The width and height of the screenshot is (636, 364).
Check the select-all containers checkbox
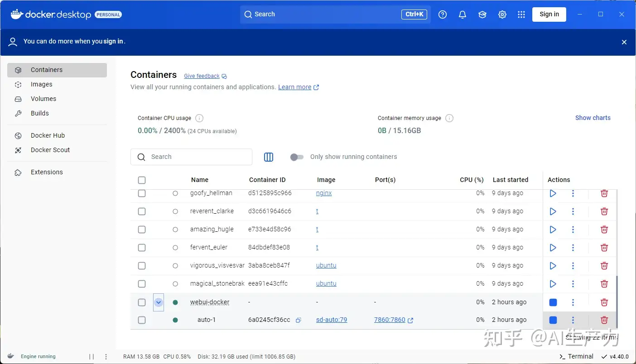pyautogui.click(x=142, y=180)
